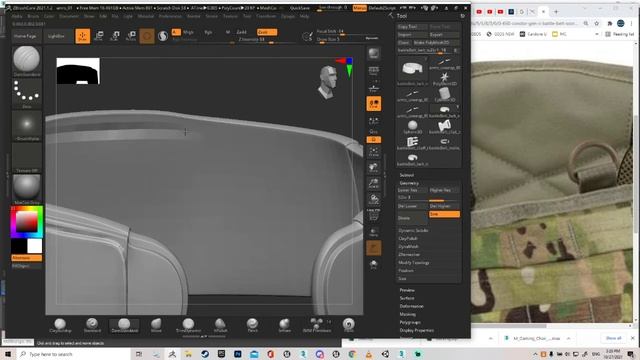Select TrimDynamic brush in bottom shelf
The width and height of the screenshot is (640, 360).
[x=188, y=325]
